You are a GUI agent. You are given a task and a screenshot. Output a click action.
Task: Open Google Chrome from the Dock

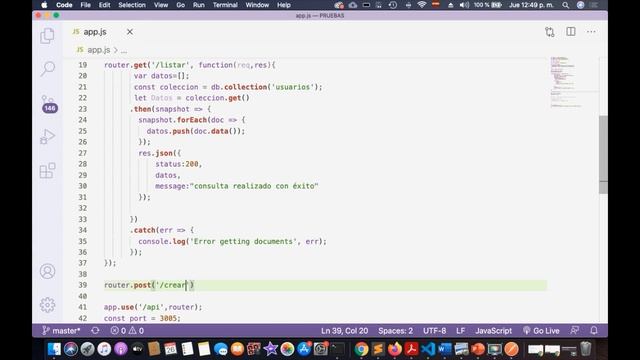[x=361, y=349]
